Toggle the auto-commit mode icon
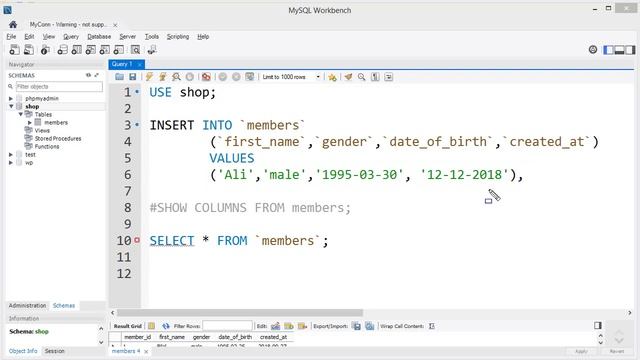This screenshot has width=640, height=360. click(x=249, y=77)
